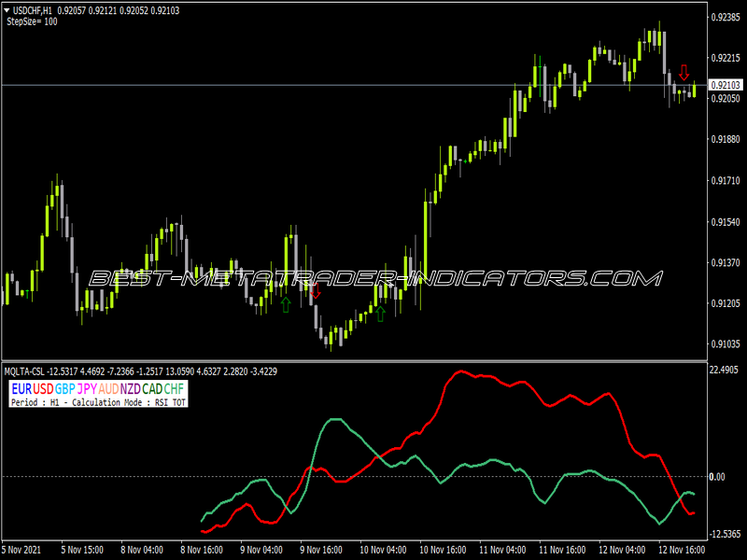The height and width of the screenshot is (560, 747).
Task: Click the StepSize= 100 label
Action: pyautogui.click(x=32, y=21)
